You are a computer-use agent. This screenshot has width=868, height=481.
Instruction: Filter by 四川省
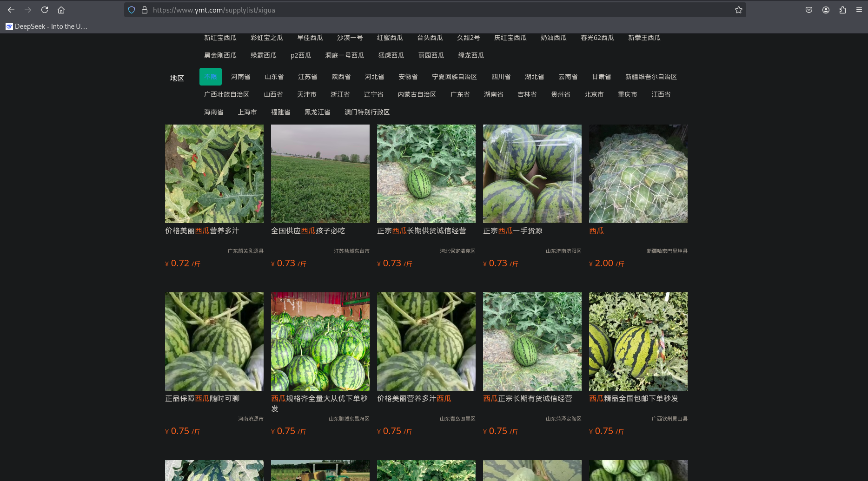pyautogui.click(x=501, y=77)
